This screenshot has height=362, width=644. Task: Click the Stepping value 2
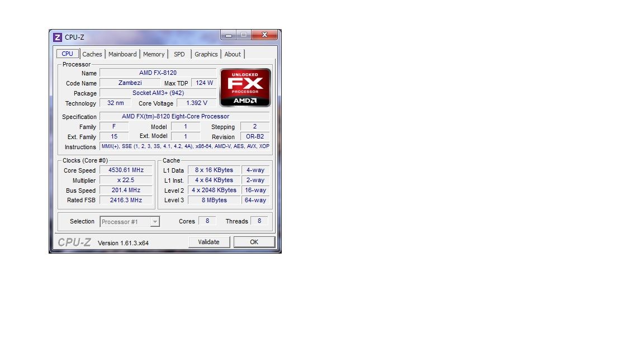(255, 126)
